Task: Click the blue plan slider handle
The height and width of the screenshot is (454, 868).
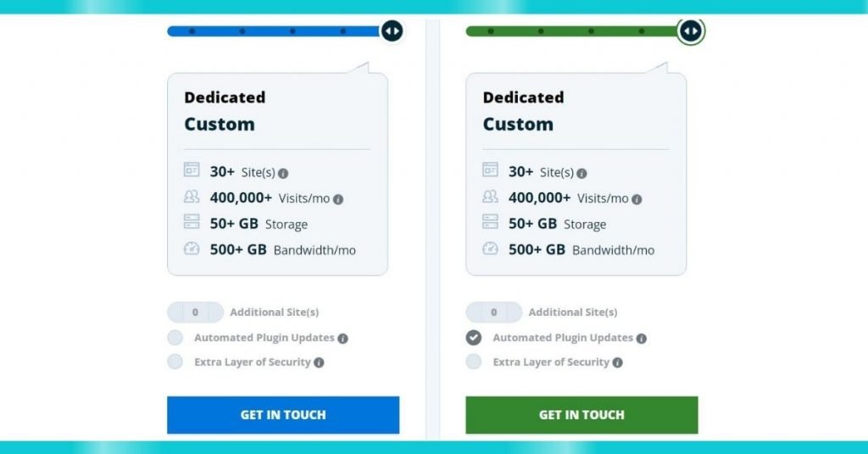Action: [x=392, y=31]
